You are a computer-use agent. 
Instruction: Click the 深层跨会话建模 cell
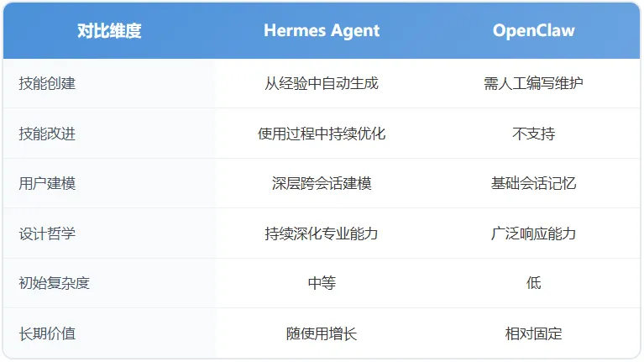tap(322, 183)
